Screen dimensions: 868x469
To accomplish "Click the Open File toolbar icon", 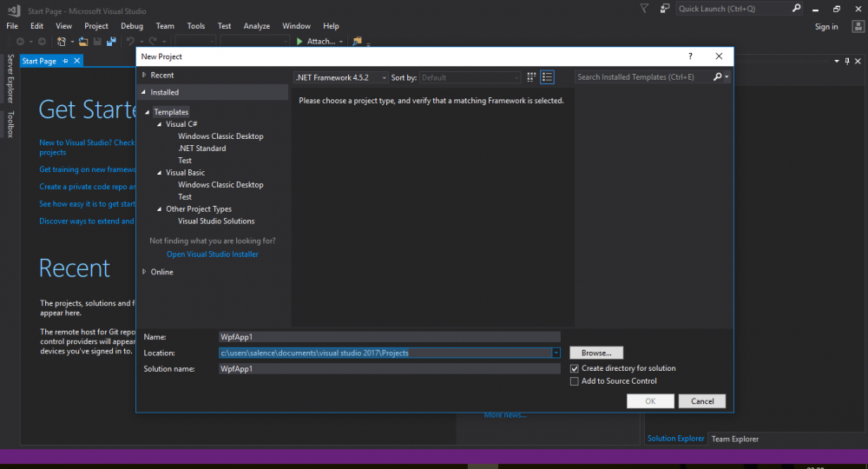I will [x=83, y=42].
